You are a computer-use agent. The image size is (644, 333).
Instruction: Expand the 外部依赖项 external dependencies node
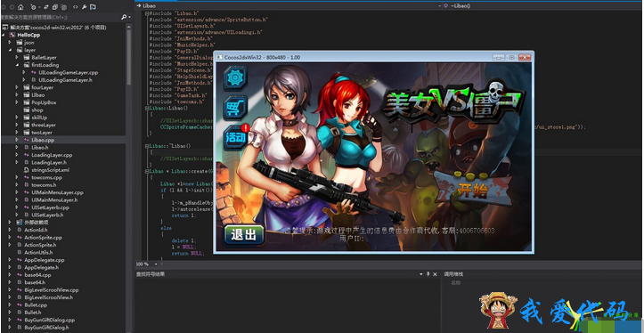pos(10,222)
